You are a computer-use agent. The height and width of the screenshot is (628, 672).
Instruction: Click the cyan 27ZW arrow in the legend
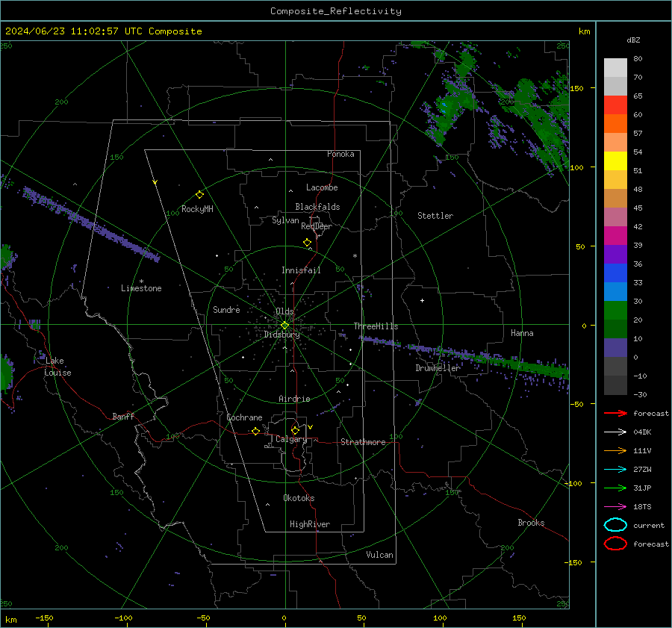615,470
